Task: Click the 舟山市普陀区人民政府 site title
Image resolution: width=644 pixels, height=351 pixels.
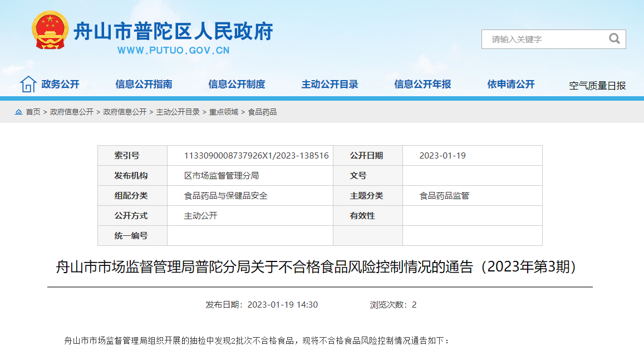Action: [173, 31]
